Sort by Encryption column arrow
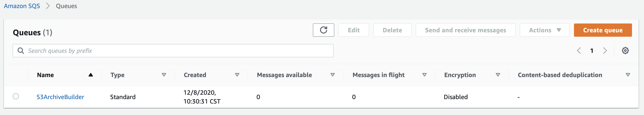644x115 pixels. click(x=498, y=75)
